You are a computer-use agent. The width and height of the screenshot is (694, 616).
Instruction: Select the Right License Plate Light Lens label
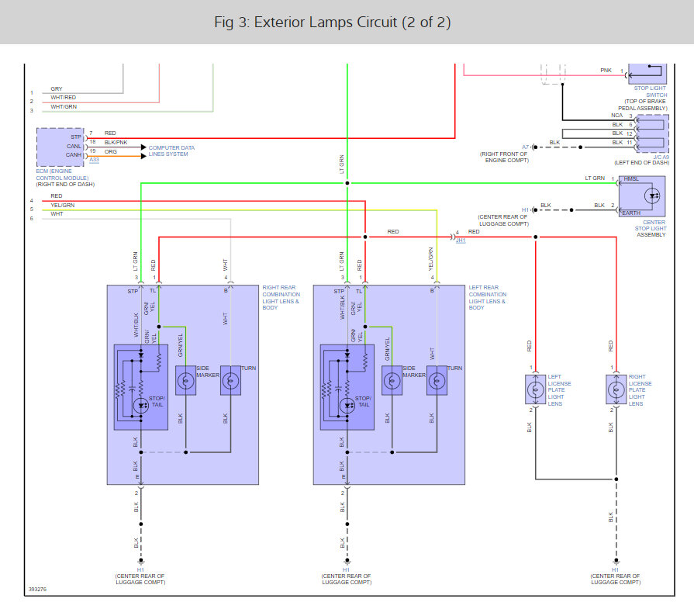(640, 390)
